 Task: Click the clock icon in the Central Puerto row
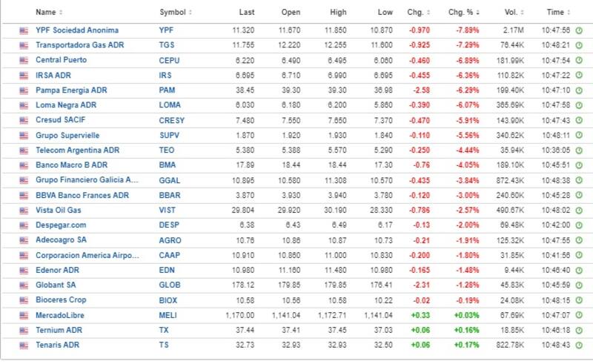click(x=579, y=60)
